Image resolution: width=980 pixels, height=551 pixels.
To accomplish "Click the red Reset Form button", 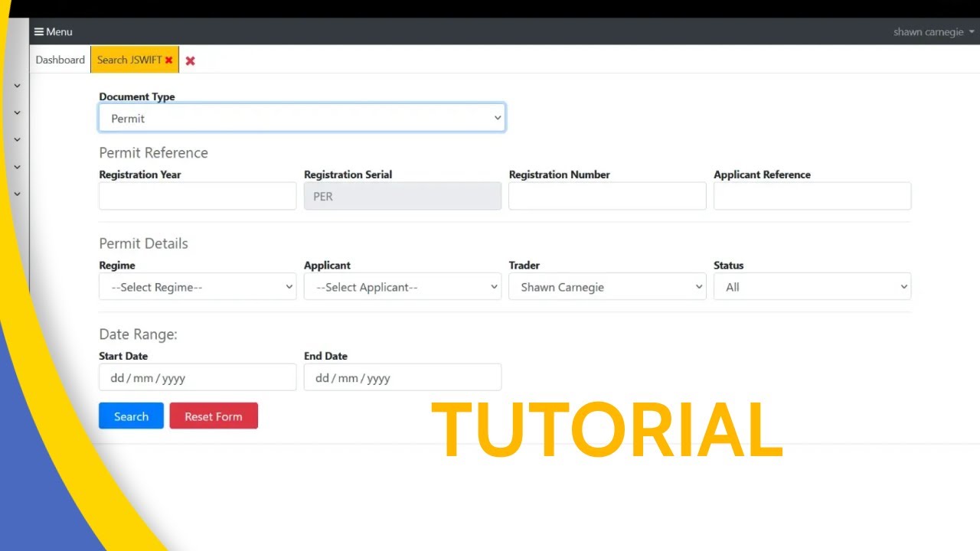I will (x=214, y=416).
